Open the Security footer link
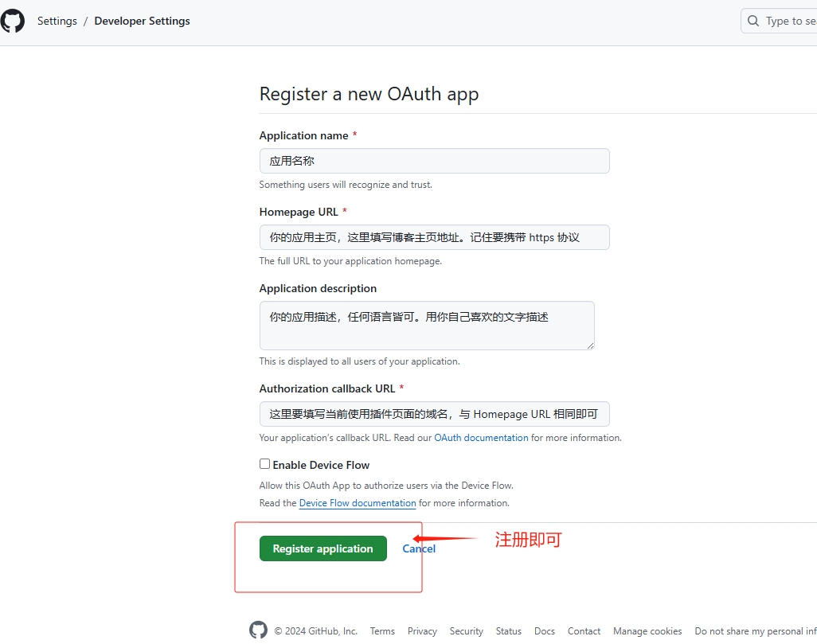817x644 pixels. click(466, 631)
